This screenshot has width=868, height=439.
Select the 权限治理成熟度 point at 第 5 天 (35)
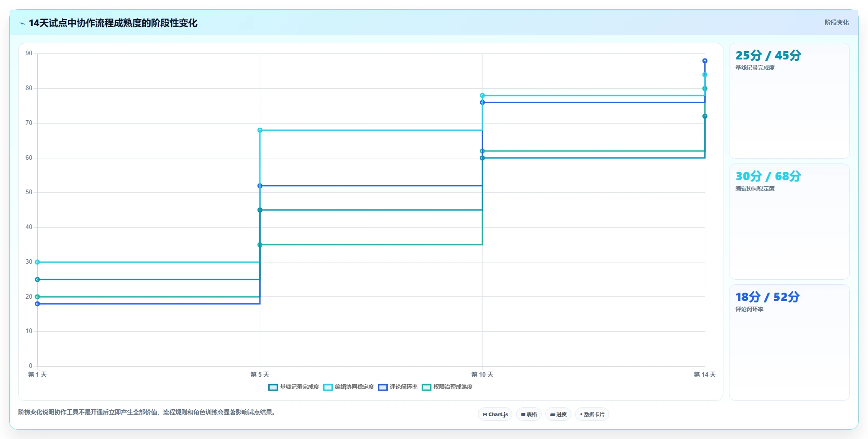[x=260, y=245]
